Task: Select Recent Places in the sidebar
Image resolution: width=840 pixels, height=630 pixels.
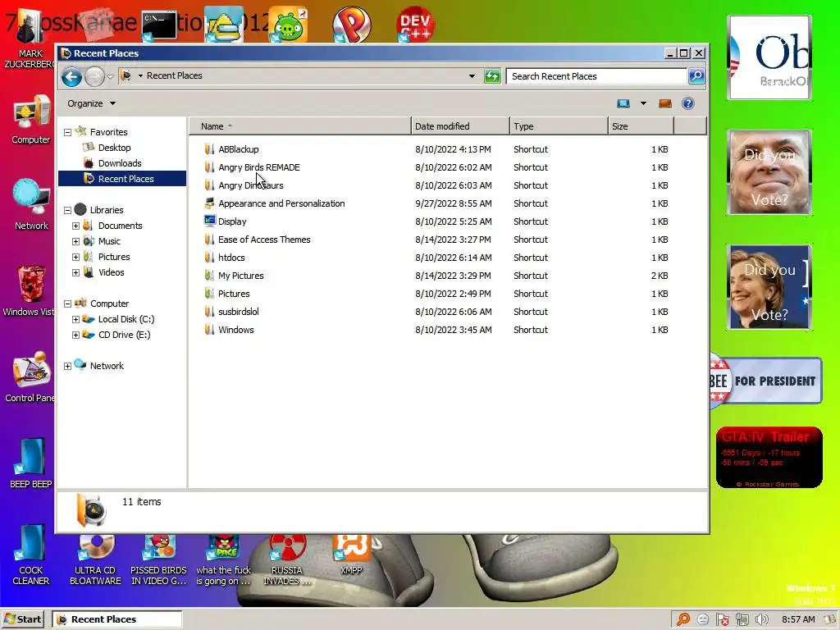Action: pos(122,178)
